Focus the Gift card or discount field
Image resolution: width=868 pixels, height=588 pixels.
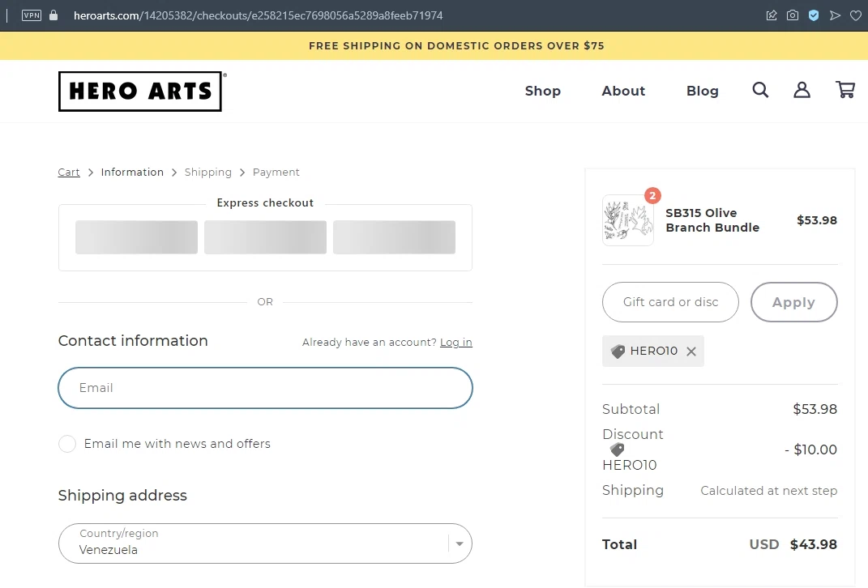(x=670, y=302)
